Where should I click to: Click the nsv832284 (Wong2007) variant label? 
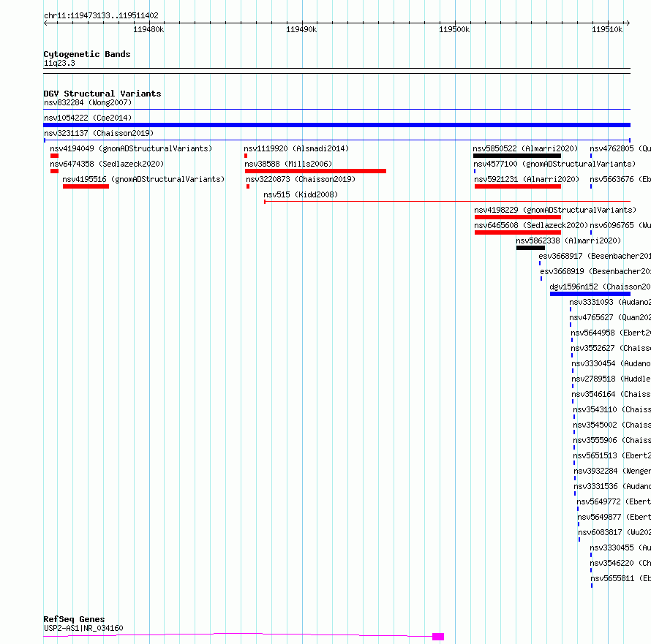tap(88, 102)
